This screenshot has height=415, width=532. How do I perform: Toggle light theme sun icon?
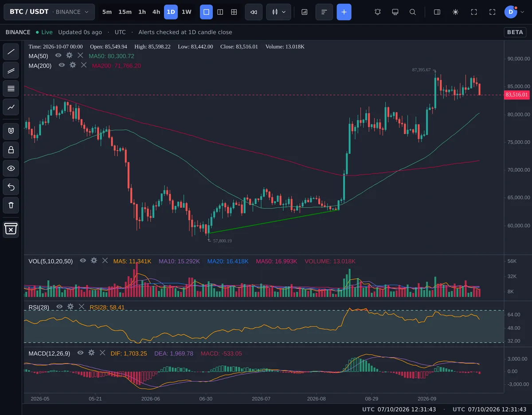pos(455,12)
